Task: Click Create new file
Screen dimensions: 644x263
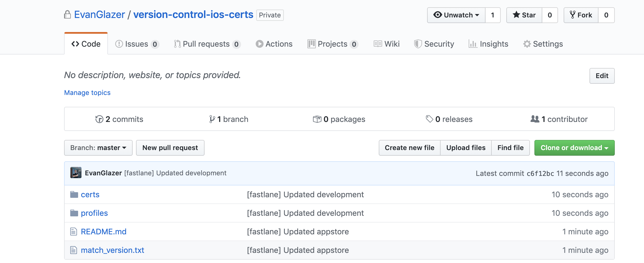Action: pos(410,148)
